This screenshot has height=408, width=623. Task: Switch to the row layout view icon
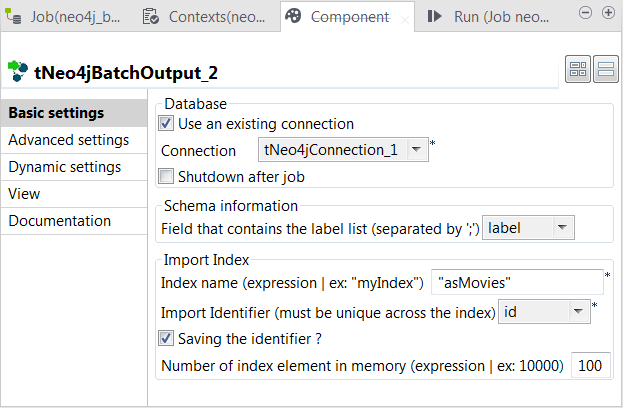pos(604,69)
